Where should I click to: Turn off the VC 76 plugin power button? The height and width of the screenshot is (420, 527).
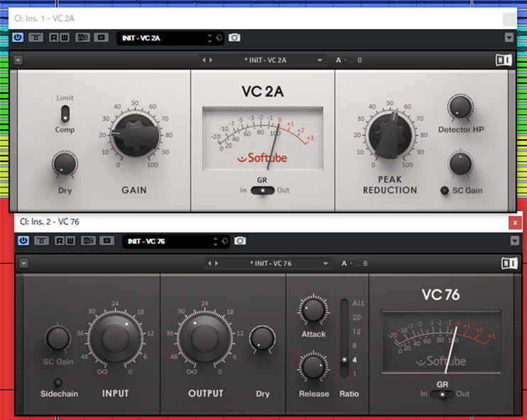coord(23,241)
